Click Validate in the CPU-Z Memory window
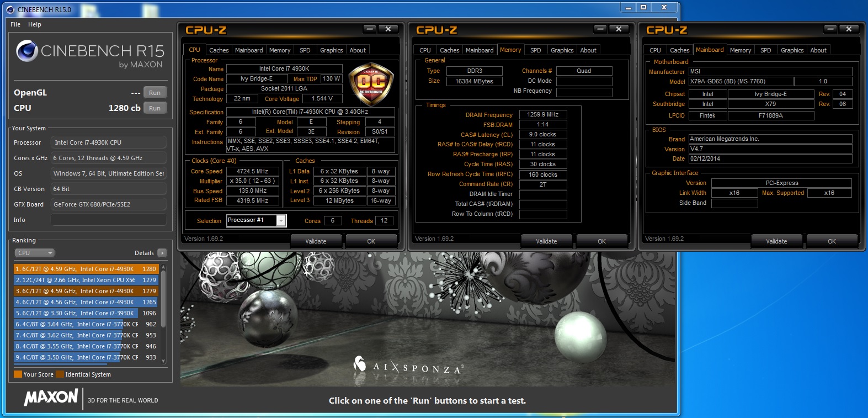 point(547,241)
